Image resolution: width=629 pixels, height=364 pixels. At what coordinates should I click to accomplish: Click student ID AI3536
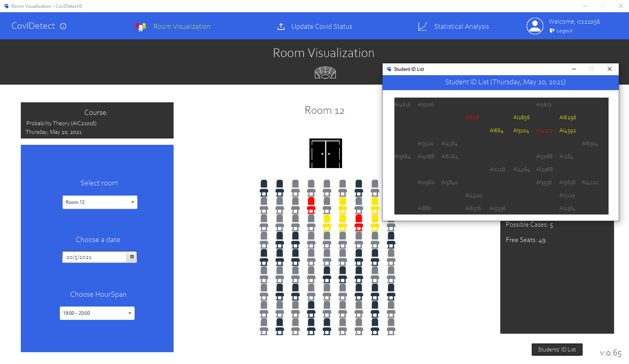[x=544, y=182]
